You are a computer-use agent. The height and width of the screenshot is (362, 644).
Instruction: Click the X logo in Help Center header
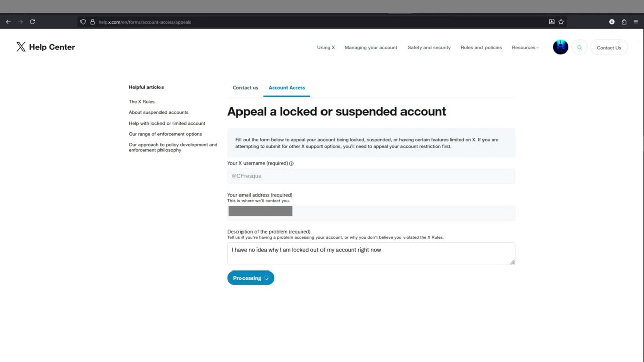click(x=21, y=47)
